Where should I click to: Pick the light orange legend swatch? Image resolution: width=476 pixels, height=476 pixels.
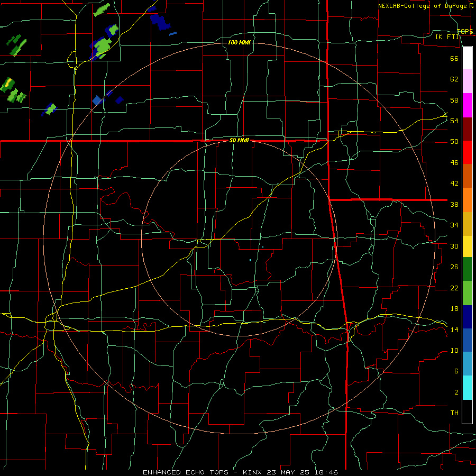tap(467, 200)
